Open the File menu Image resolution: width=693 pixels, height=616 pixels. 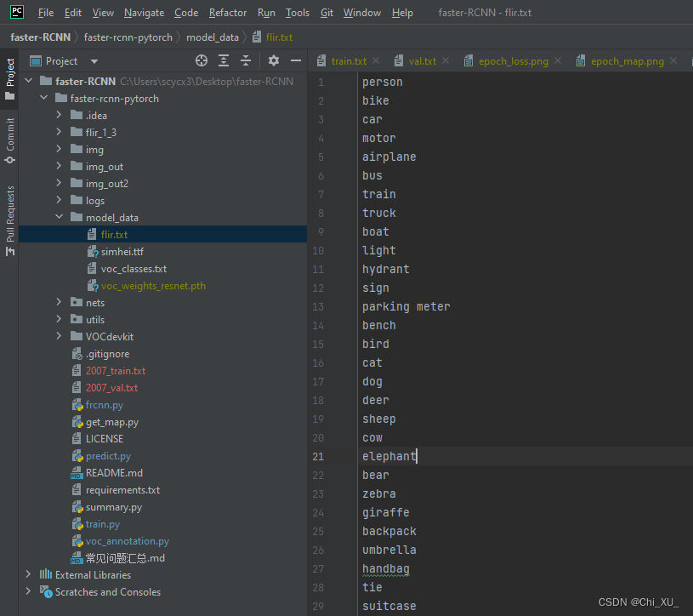46,13
